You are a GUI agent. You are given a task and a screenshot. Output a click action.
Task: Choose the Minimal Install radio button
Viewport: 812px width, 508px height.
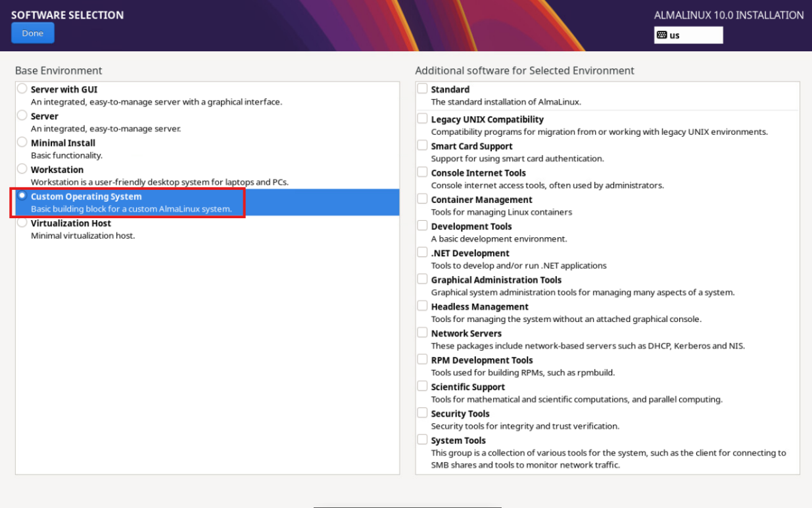point(22,143)
